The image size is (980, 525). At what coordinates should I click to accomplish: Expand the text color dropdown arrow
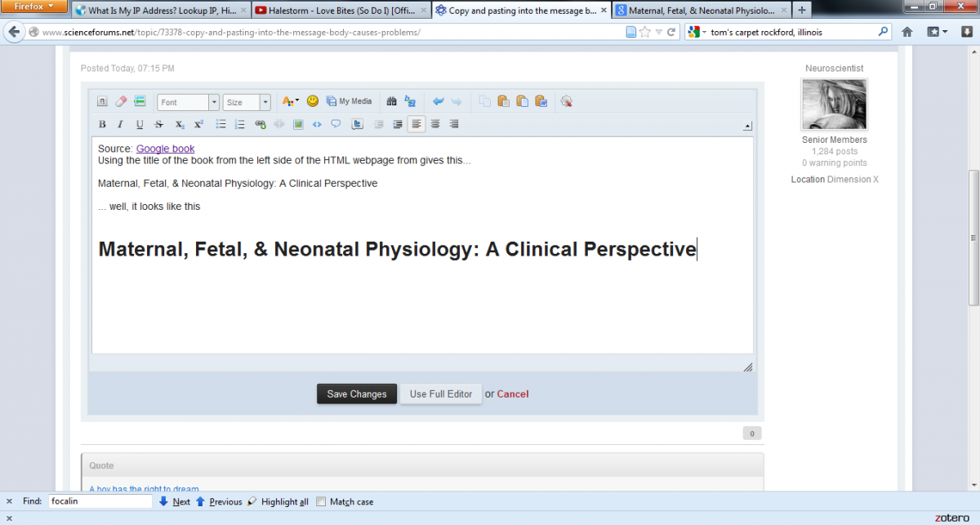click(297, 101)
